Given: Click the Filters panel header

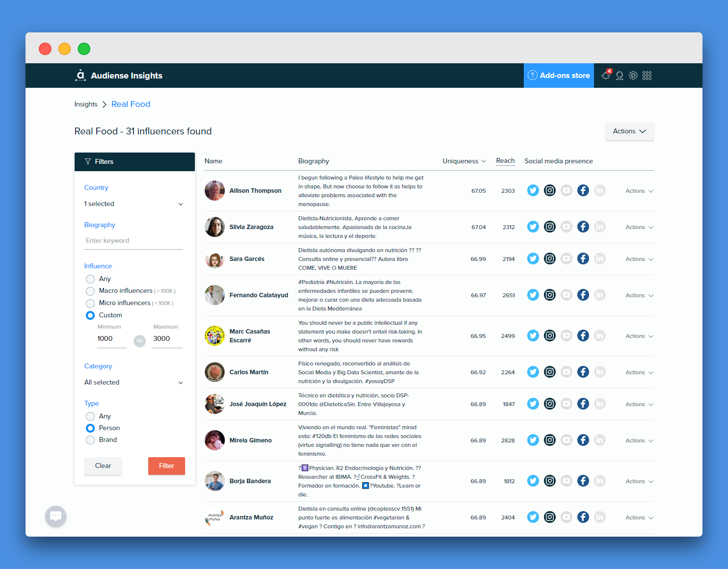Looking at the screenshot, I should point(135,162).
